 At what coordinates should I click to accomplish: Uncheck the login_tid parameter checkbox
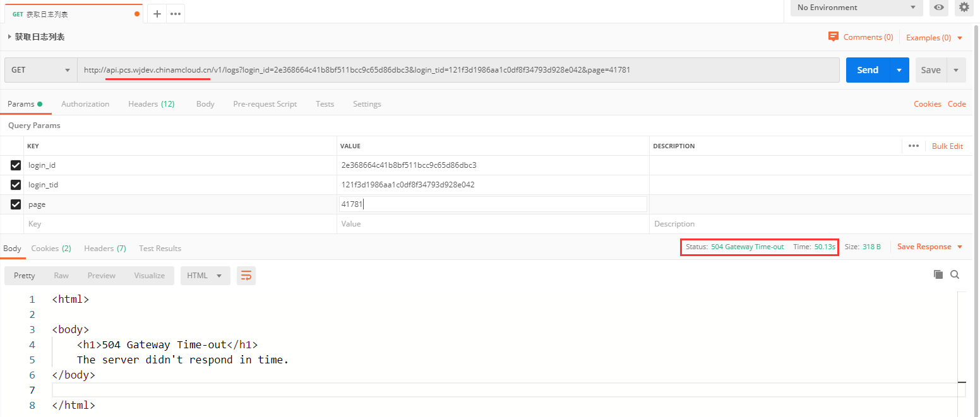coord(16,185)
